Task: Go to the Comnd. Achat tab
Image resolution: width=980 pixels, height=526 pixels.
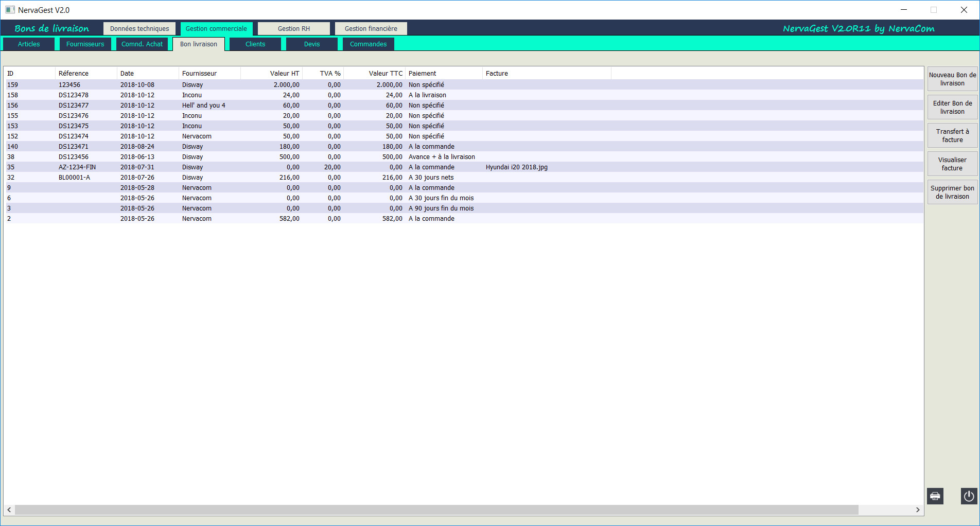Action: (142, 44)
